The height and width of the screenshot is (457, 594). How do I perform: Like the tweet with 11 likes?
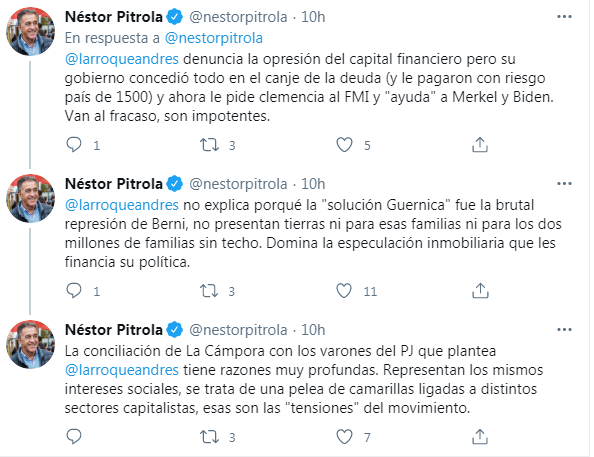[x=344, y=291]
